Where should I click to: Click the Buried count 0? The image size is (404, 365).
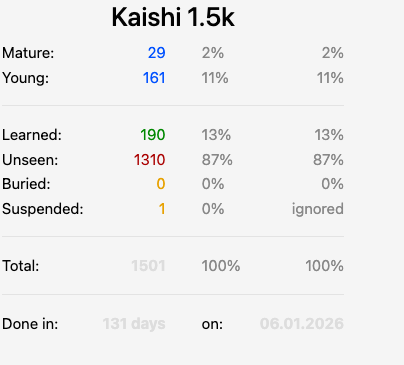click(x=161, y=184)
